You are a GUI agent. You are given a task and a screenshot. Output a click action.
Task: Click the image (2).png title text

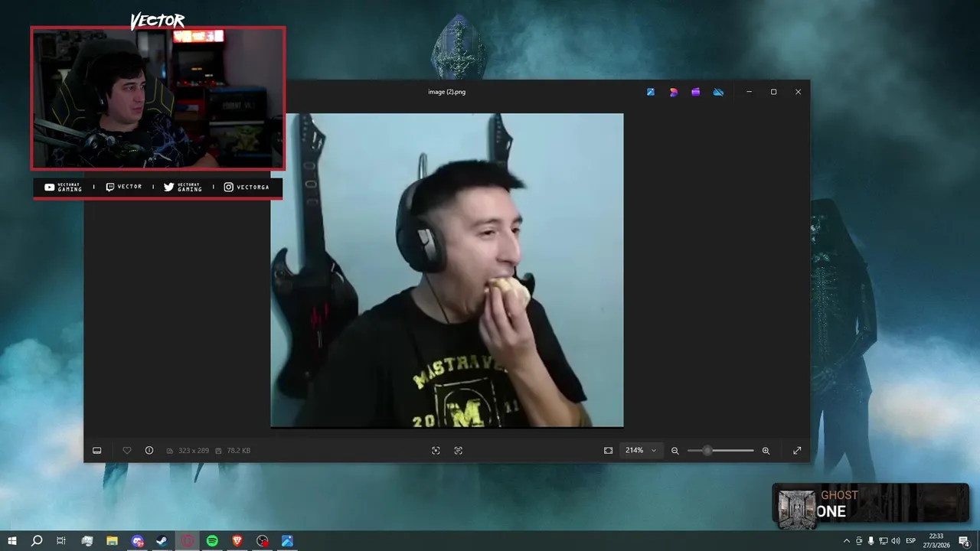click(x=447, y=92)
